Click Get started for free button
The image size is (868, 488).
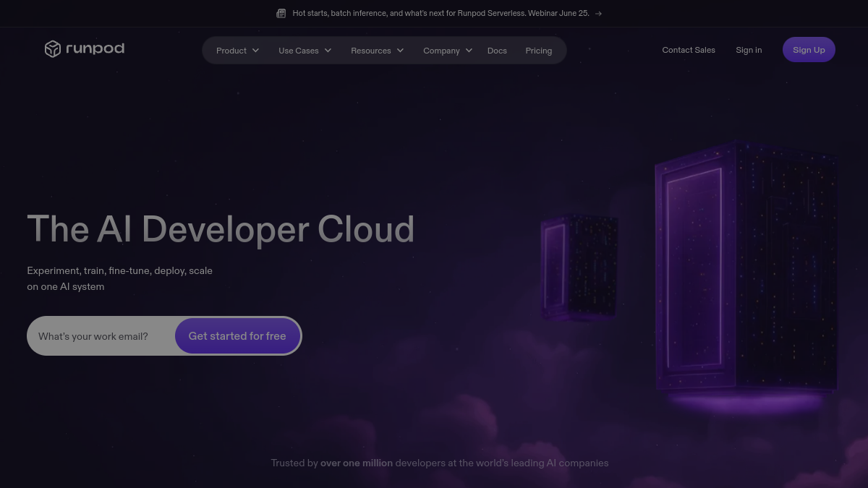pyautogui.click(x=237, y=336)
